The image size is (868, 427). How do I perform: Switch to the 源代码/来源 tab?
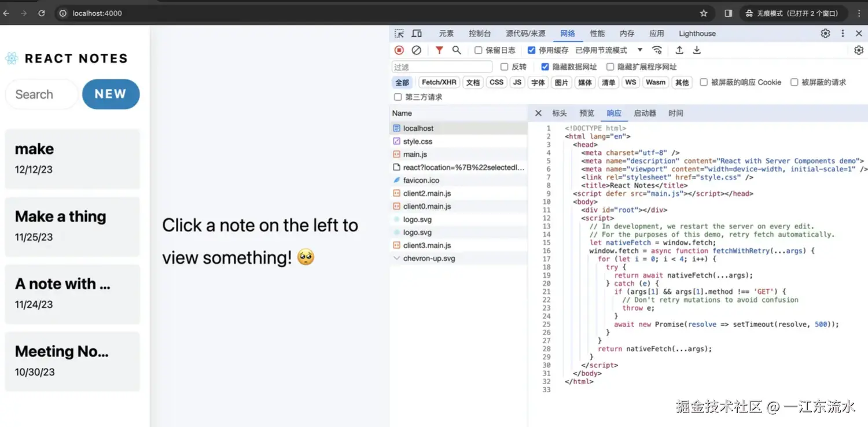[525, 34]
